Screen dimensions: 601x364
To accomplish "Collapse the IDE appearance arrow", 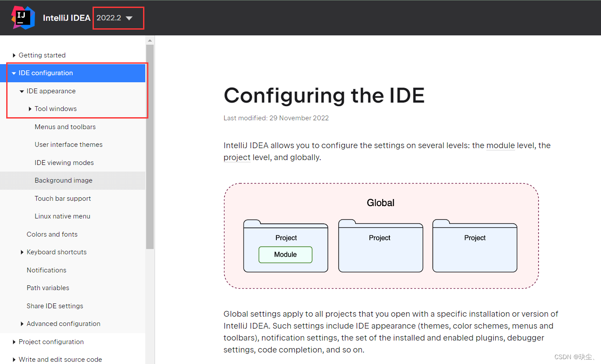I will (22, 91).
